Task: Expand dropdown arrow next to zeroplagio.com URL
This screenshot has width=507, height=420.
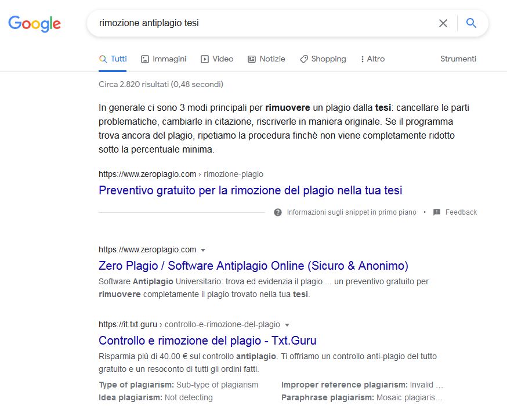Action: tap(203, 250)
